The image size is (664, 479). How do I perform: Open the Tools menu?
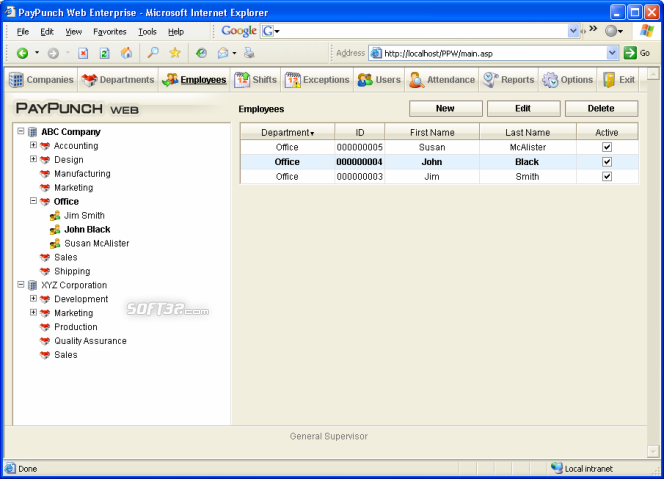(x=147, y=32)
